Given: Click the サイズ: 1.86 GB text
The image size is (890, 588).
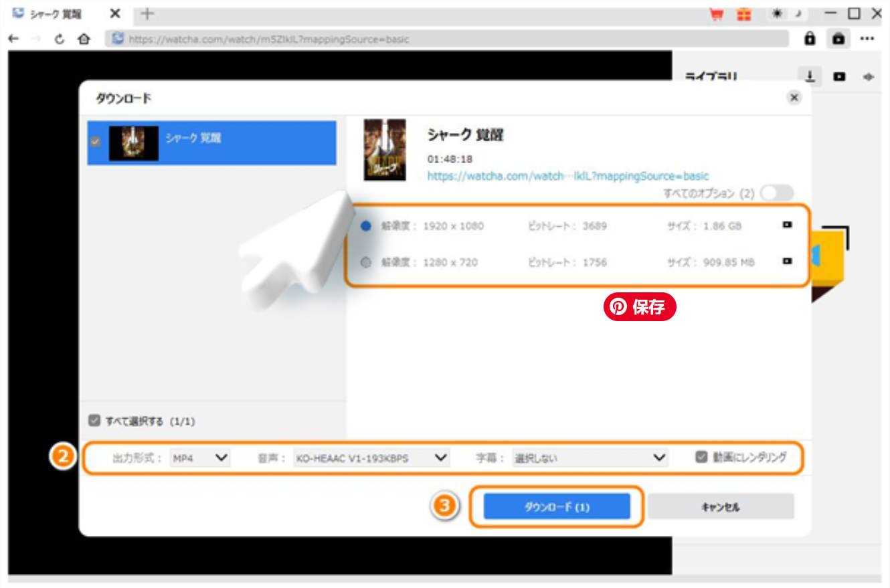Looking at the screenshot, I should pyautogui.click(x=704, y=226).
